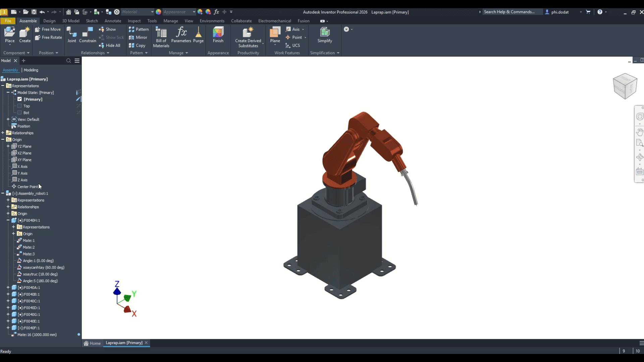Activate the Joint tool
Screen dimensions: 644x362
72,35
